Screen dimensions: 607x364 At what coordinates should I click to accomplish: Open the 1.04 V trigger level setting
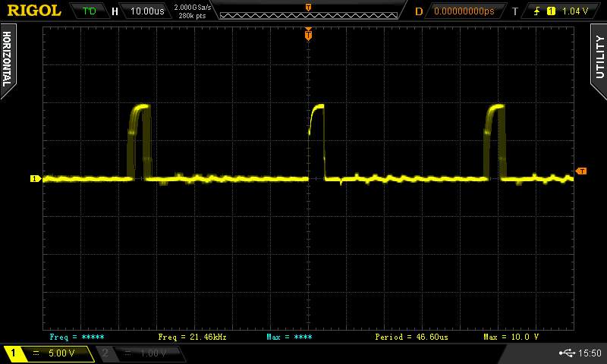coord(577,11)
